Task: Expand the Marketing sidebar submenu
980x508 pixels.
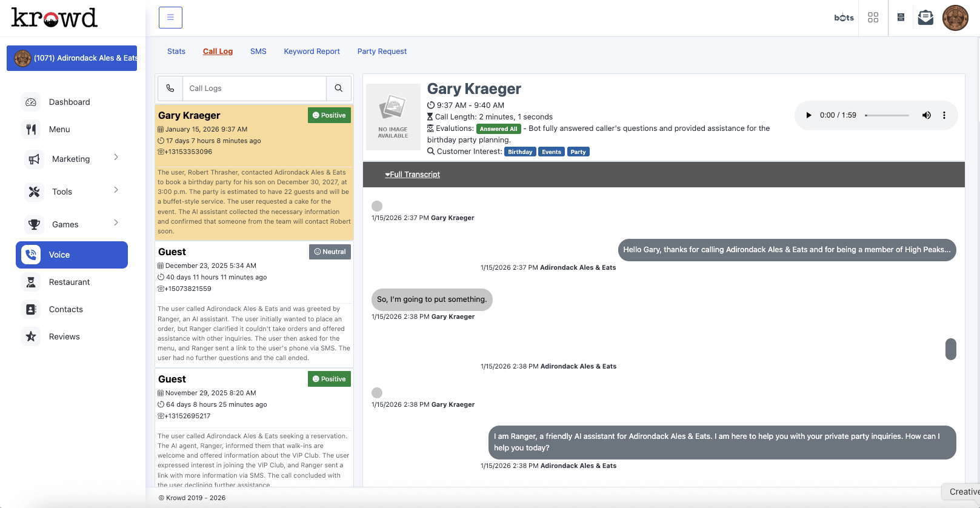Action: pyautogui.click(x=116, y=158)
